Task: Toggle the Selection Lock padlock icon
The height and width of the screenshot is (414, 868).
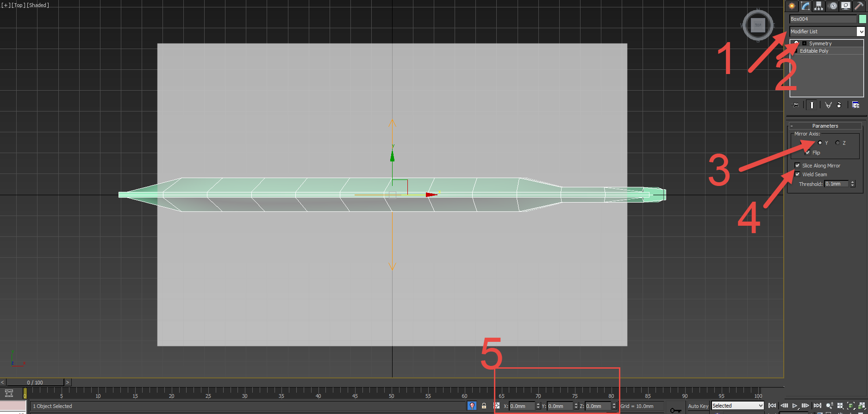Action: [x=484, y=406]
